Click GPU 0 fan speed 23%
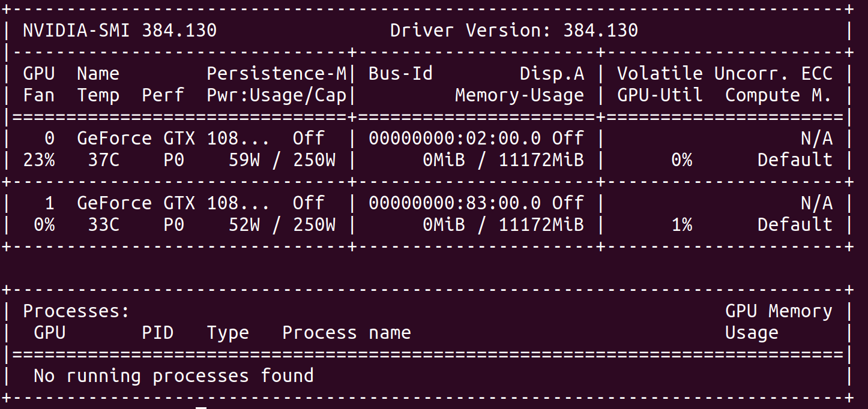Viewport: 868px width, 409px height. tap(39, 160)
